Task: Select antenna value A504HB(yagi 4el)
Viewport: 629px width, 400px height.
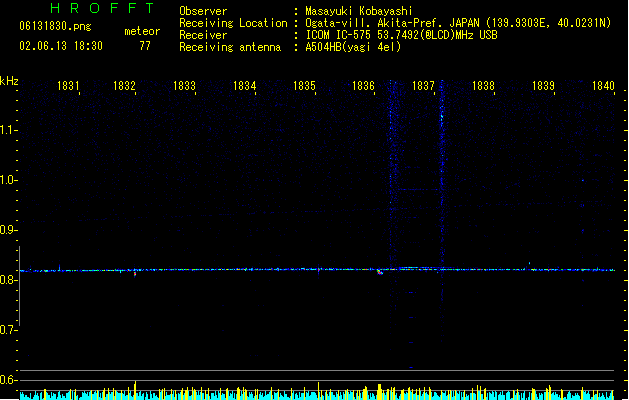Action: [x=353, y=47]
